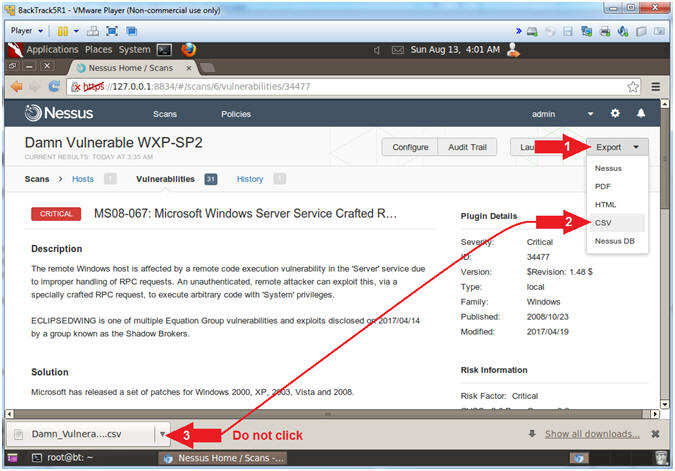Open the Hosts tab
The height and width of the screenshot is (471, 675).
(83, 179)
